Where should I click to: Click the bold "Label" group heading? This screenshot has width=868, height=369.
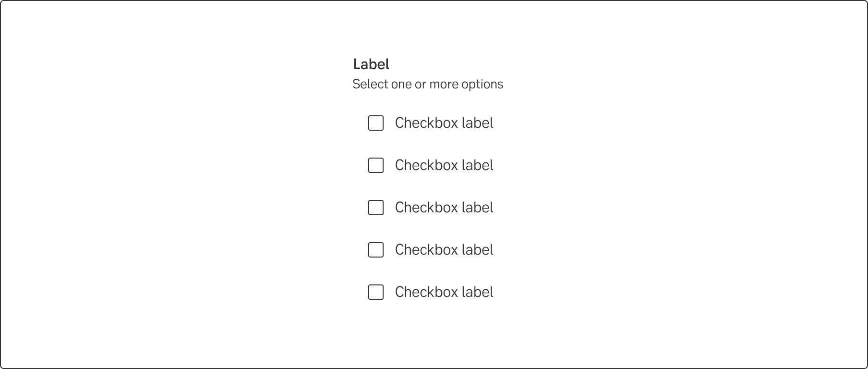pyautogui.click(x=371, y=64)
